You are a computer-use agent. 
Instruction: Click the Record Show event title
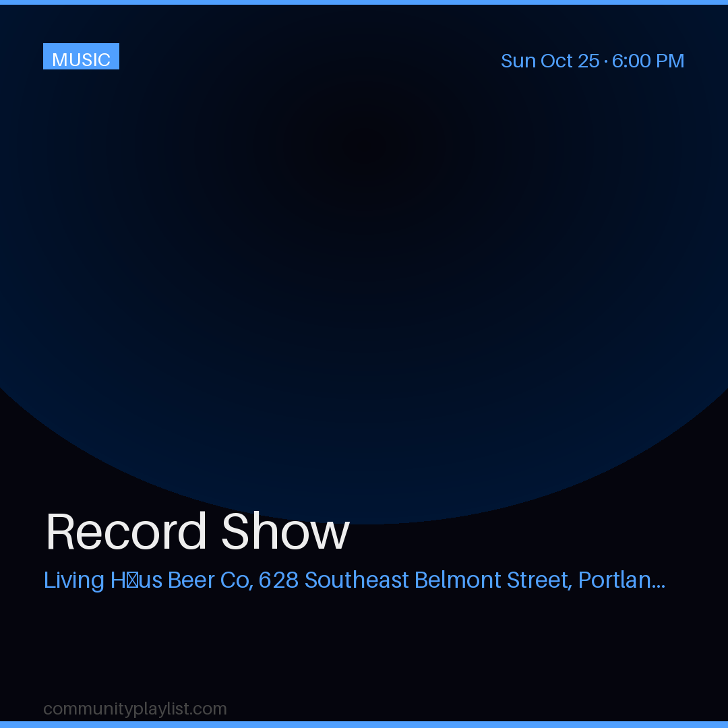[x=198, y=532]
